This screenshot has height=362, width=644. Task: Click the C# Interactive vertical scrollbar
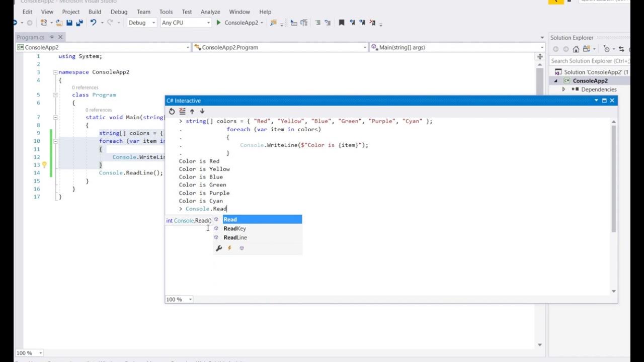click(613, 178)
